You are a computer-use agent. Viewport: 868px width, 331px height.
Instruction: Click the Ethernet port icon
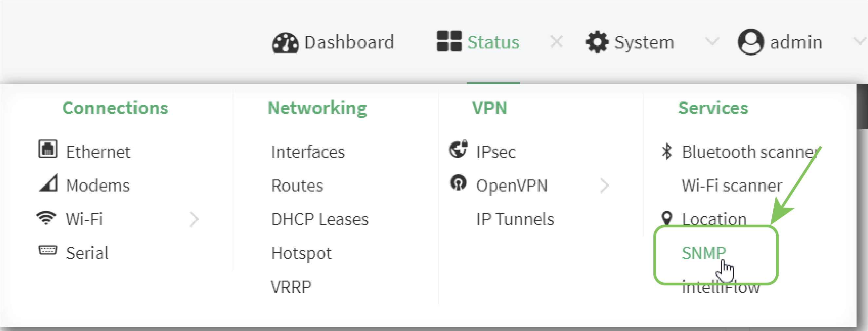(x=47, y=149)
